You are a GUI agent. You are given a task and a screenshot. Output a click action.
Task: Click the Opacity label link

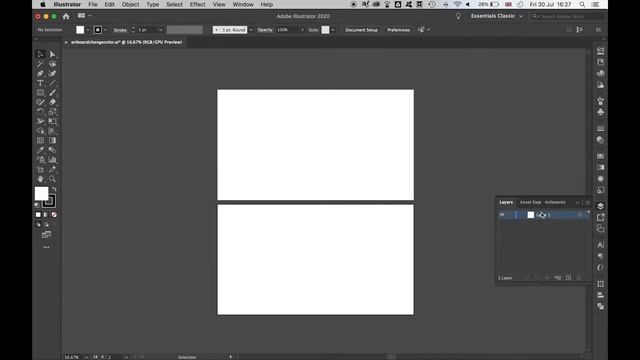pyautogui.click(x=265, y=30)
